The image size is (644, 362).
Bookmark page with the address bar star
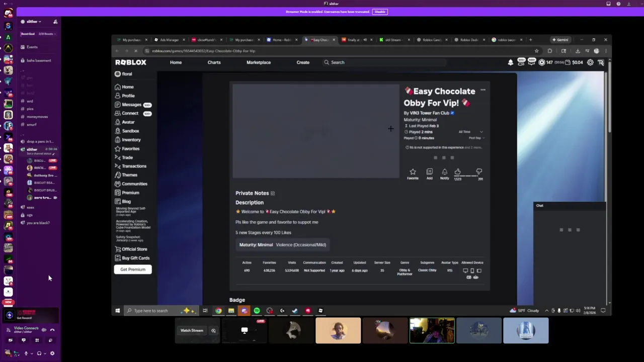[536, 51]
